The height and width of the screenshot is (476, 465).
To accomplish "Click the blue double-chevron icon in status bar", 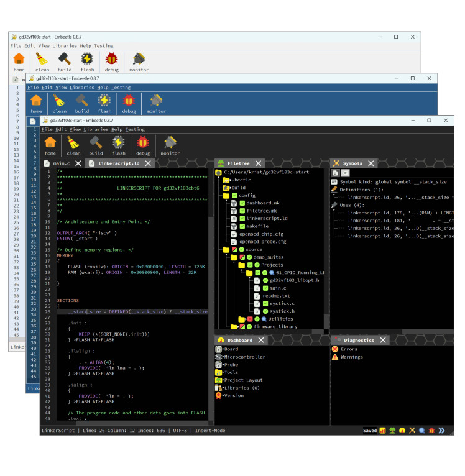I will point(442,430).
